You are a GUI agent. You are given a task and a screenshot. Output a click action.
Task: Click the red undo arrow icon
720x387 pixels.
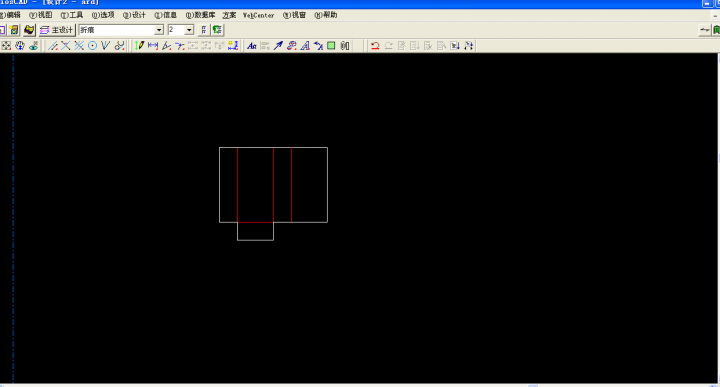tap(375, 45)
